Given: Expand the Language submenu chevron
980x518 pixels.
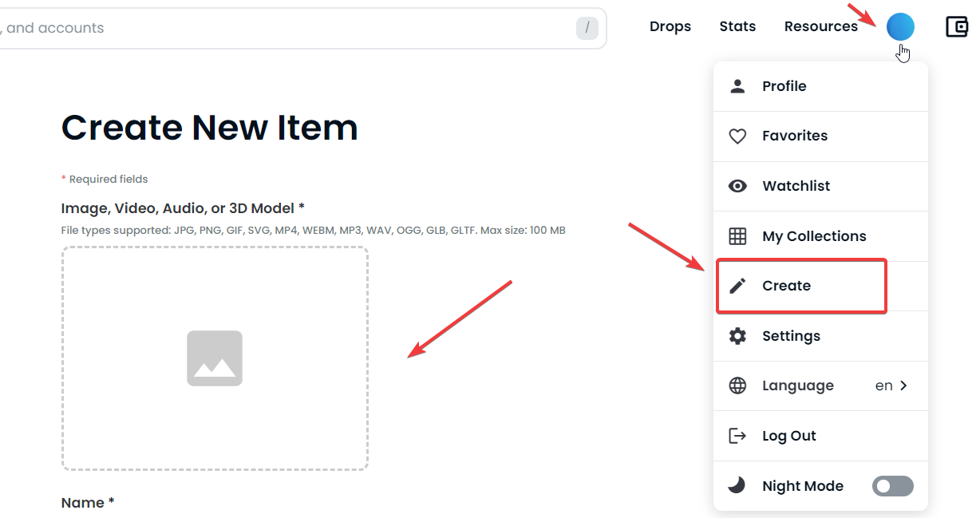Looking at the screenshot, I should click(x=904, y=386).
